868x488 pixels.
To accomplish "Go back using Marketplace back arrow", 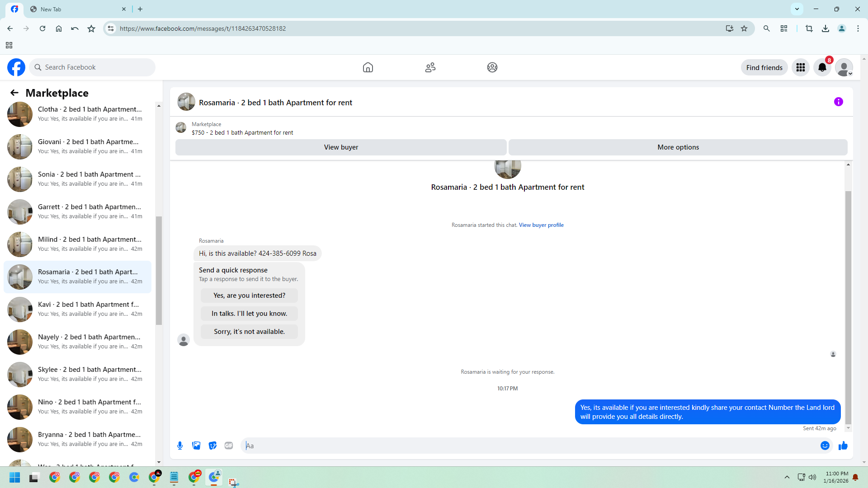I will pyautogui.click(x=14, y=93).
